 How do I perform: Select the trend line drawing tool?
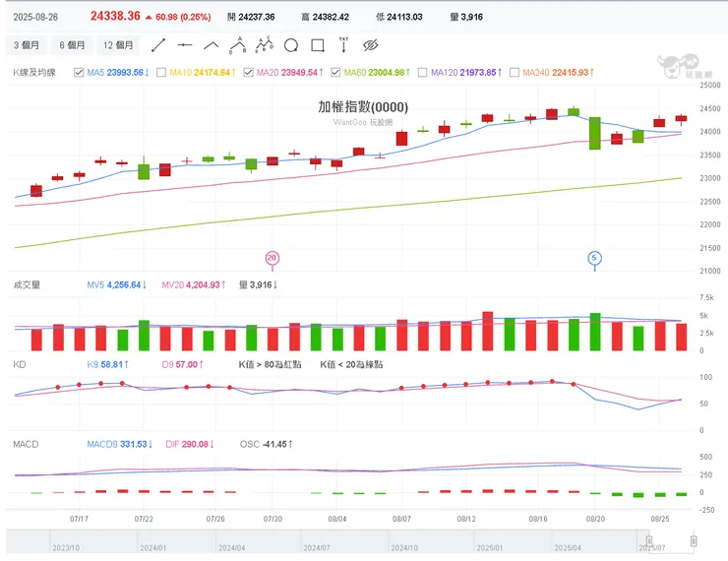[x=158, y=45]
